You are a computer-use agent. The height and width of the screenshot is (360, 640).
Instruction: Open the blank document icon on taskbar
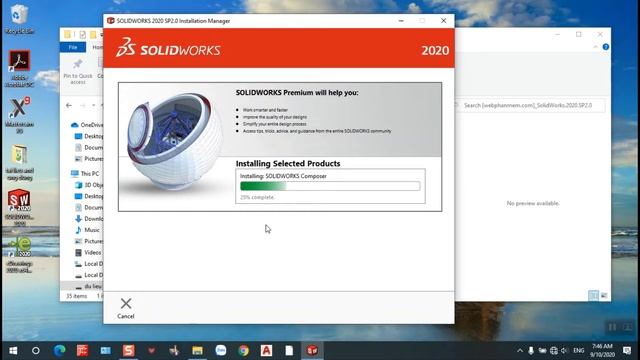point(289,351)
